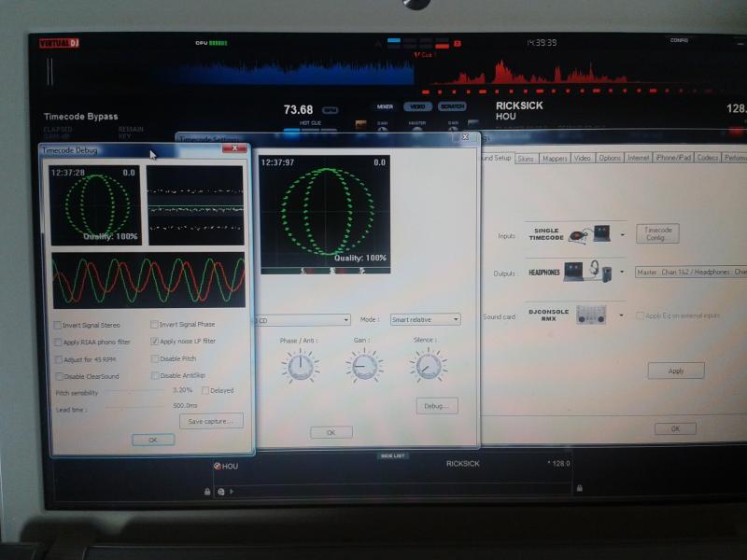Open the CD timecode type dropdown
This screenshot has height=560, width=747.
(x=303, y=320)
